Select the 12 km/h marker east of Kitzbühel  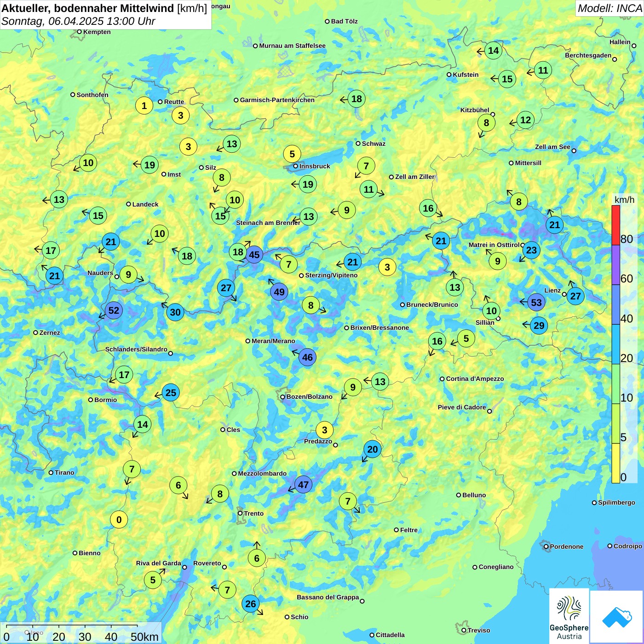pos(525,120)
